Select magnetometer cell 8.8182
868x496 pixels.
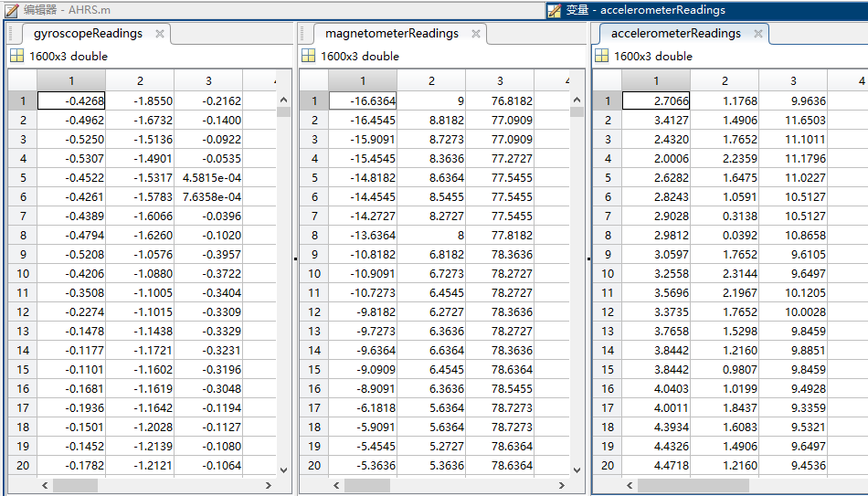(x=431, y=121)
